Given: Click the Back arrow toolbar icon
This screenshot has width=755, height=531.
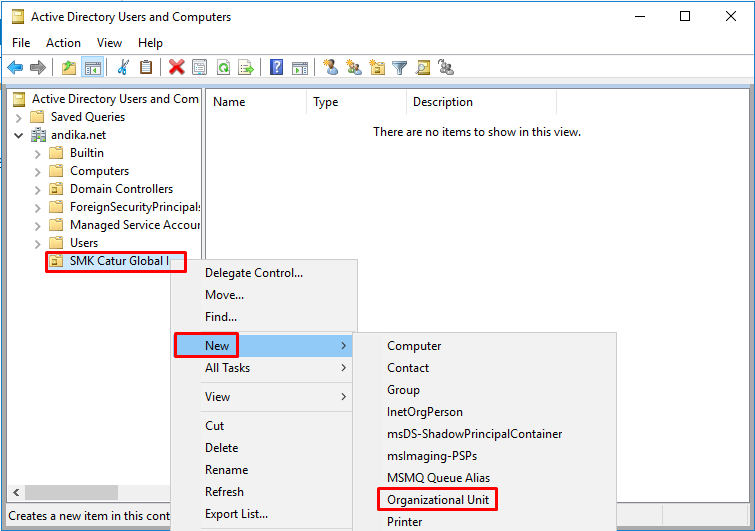Looking at the screenshot, I should point(15,67).
